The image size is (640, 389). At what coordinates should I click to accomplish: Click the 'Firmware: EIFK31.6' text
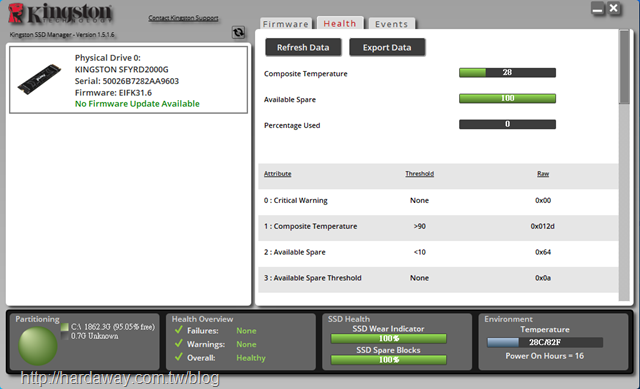[113, 93]
